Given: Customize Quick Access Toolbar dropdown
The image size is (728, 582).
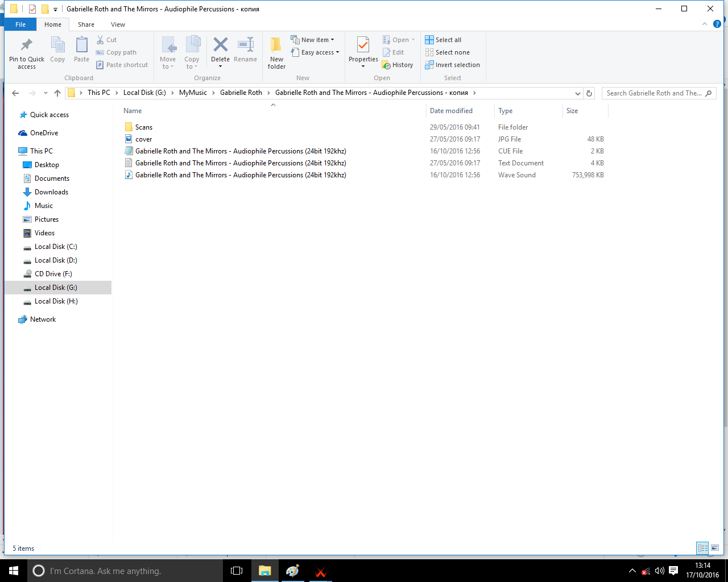Looking at the screenshot, I should tap(55, 9).
